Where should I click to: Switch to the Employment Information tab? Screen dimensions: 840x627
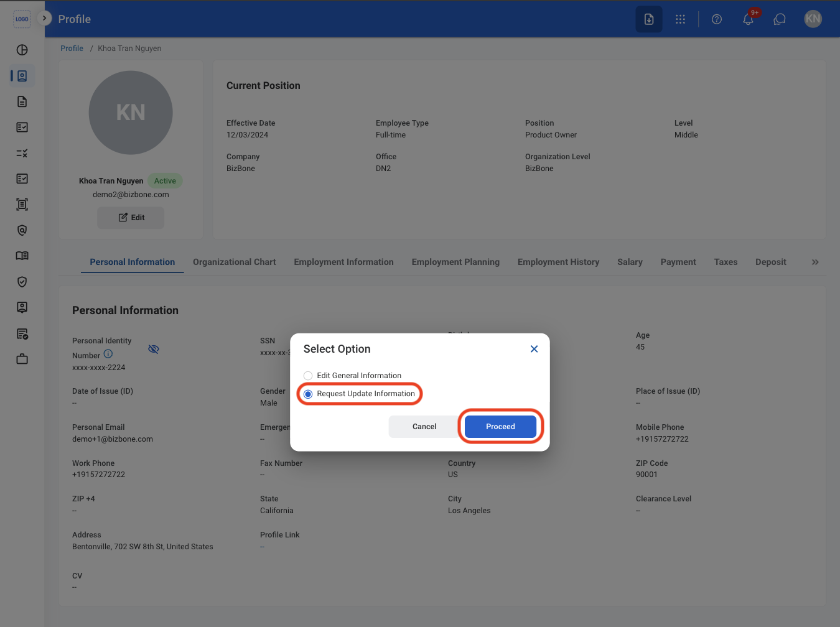click(344, 262)
